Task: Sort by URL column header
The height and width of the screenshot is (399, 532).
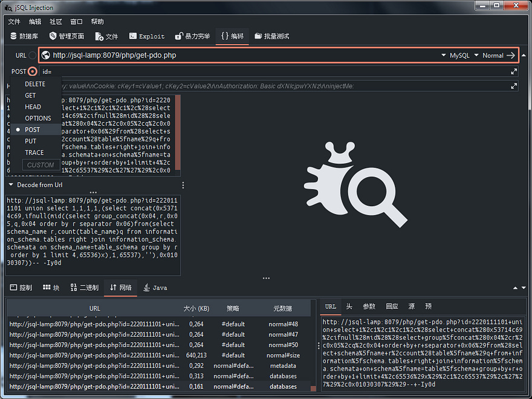Action: (94, 308)
